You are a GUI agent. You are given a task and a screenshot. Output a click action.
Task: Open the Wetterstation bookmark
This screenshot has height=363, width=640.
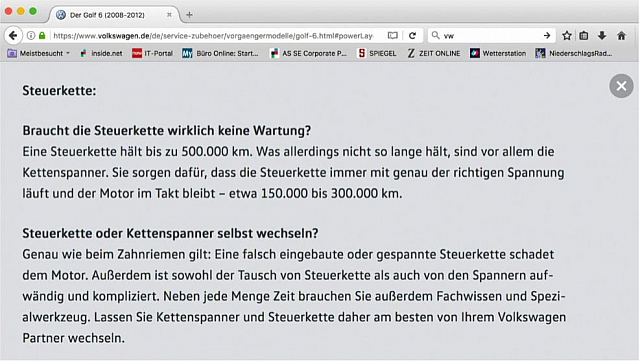[498, 53]
